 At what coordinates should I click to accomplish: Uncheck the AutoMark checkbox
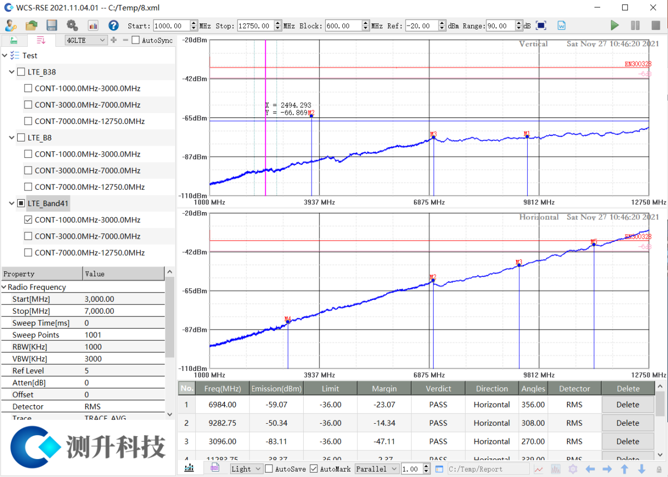pyautogui.click(x=314, y=468)
